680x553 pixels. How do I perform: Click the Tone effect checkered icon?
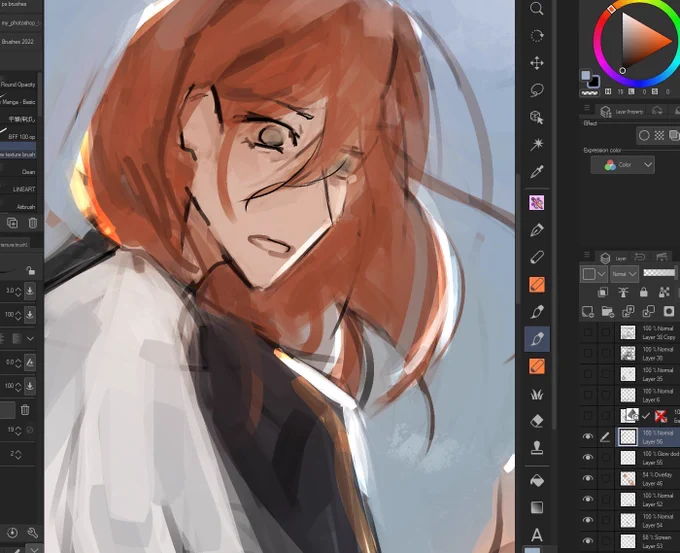pos(659,135)
